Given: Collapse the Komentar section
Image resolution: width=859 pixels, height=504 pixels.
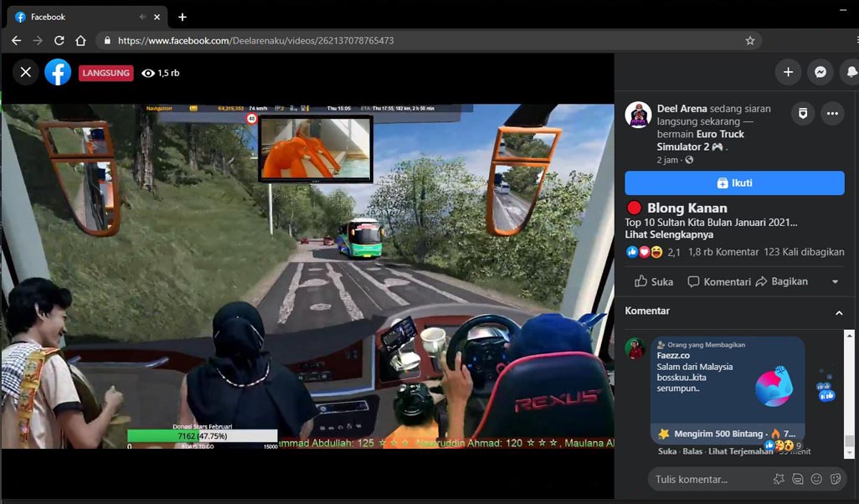Looking at the screenshot, I should pos(839,313).
